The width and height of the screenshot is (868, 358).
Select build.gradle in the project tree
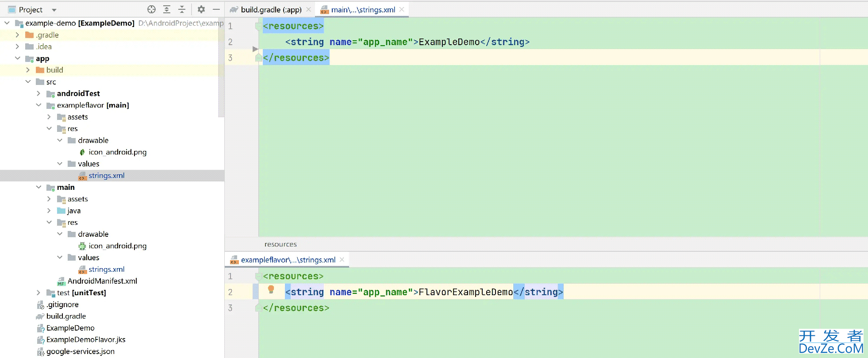(66, 316)
